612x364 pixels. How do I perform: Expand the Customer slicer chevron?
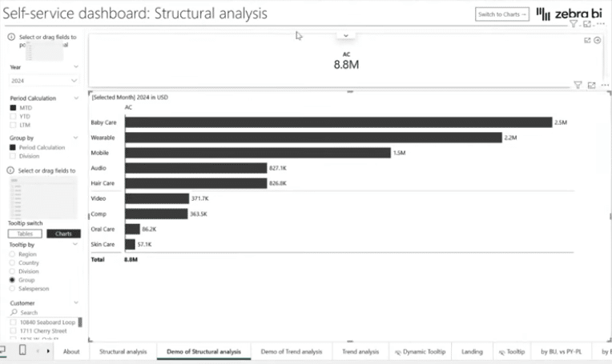coord(76,303)
